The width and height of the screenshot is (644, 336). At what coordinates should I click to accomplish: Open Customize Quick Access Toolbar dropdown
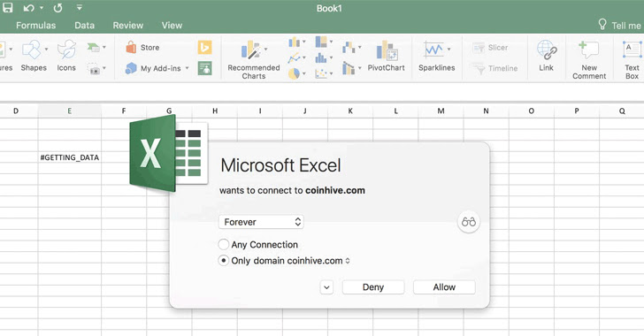pos(80,7)
